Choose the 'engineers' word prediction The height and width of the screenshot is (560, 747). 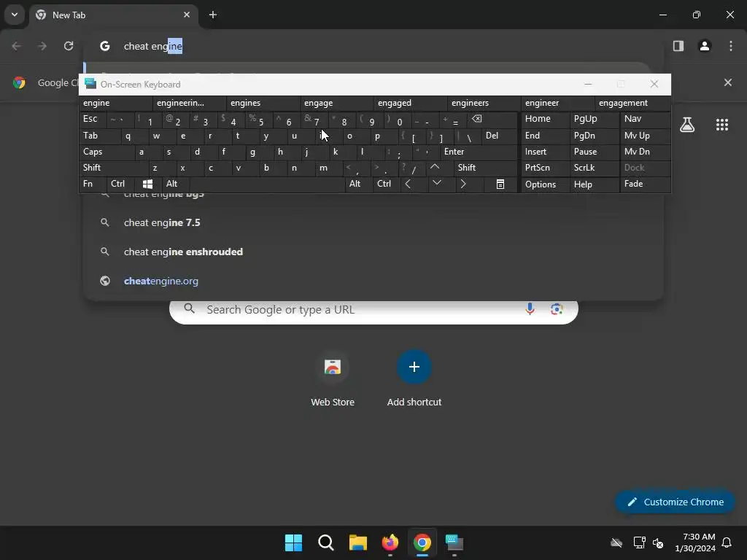pos(484,103)
